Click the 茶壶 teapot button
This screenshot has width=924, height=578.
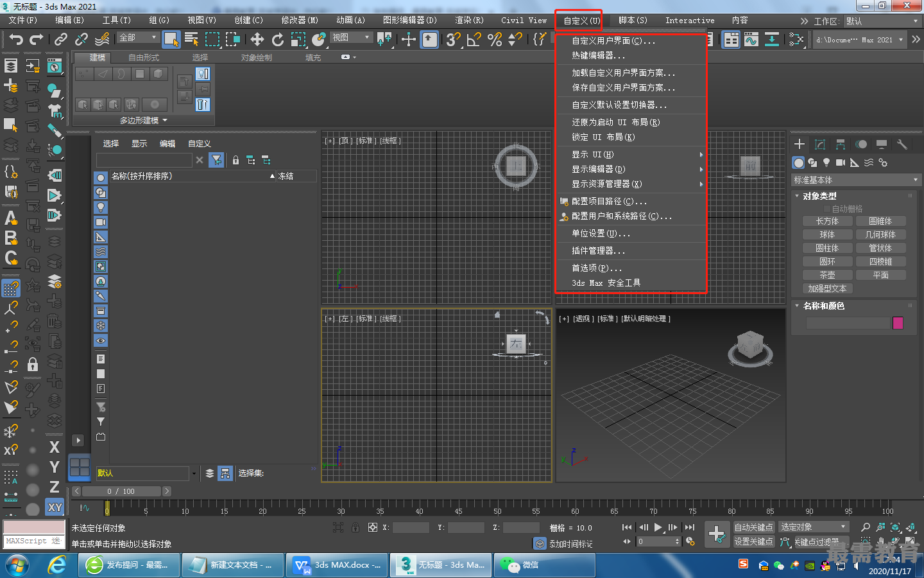tap(827, 275)
